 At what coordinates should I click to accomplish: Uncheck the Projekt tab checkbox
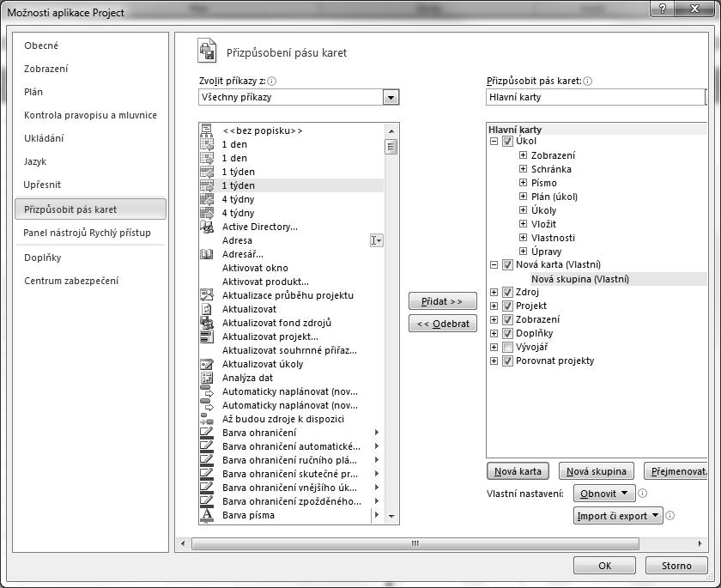click(x=507, y=306)
